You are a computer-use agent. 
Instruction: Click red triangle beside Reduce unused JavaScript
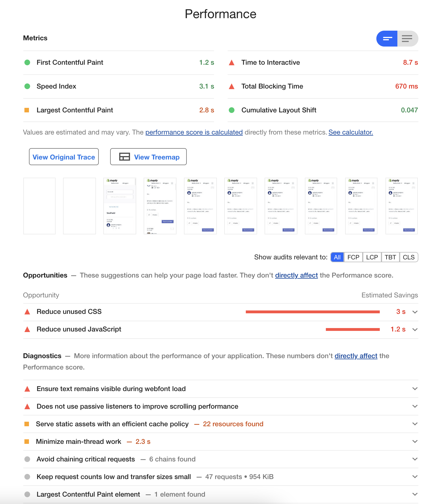click(x=28, y=329)
